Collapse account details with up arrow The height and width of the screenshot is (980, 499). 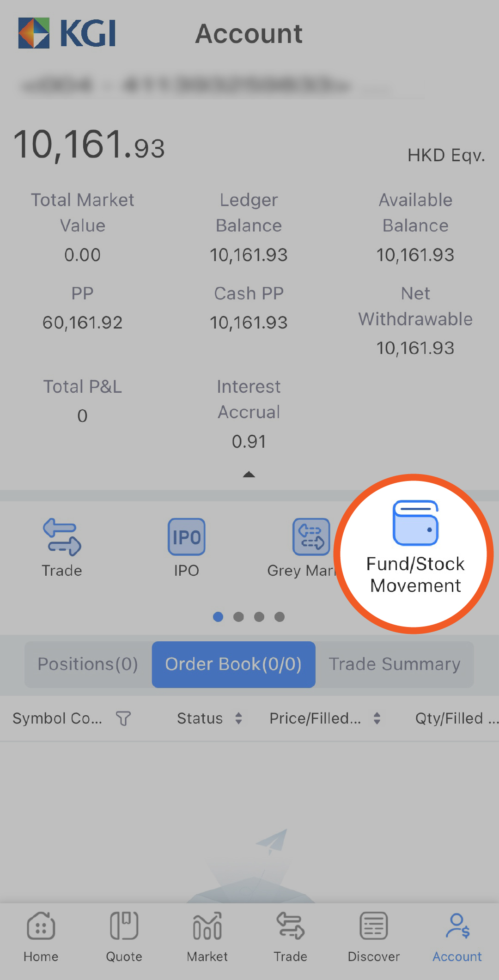click(x=249, y=475)
